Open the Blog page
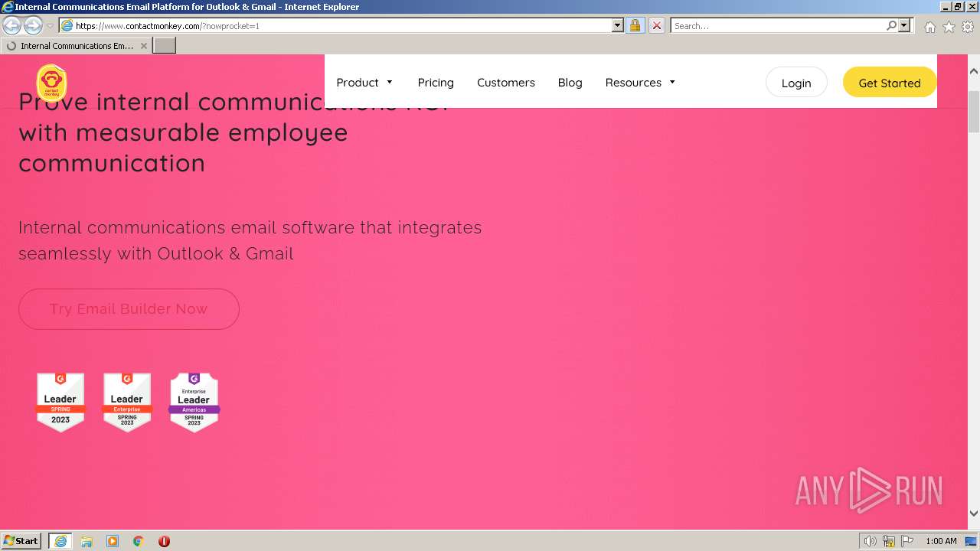This screenshot has height=551, width=980. (570, 83)
